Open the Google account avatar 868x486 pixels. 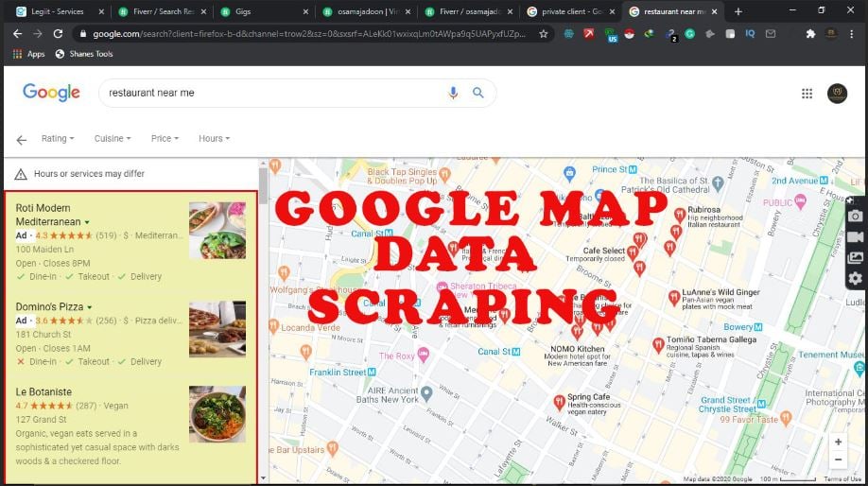tap(837, 94)
